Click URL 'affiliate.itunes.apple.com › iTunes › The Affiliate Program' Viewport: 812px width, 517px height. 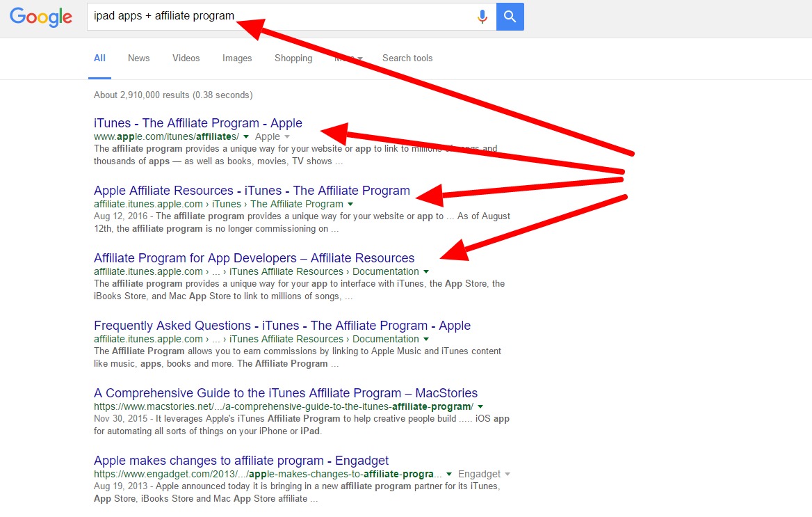tap(218, 204)
